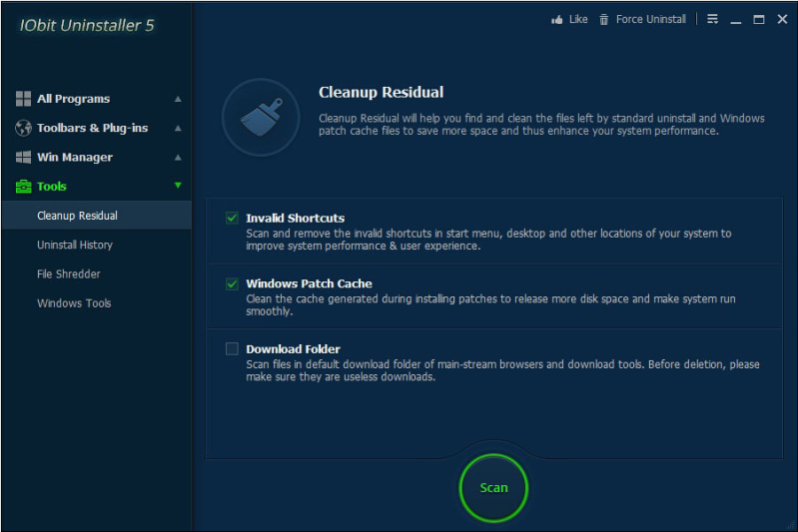Click the thumbs-up Like icon
Viewport: 798px width, 532px height.
pos(556,20)
